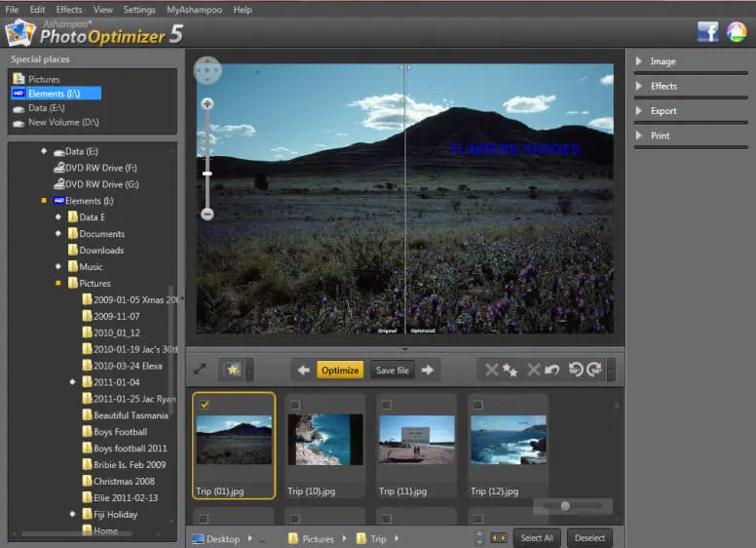Zoom out with the minus button
This screenshot has height=548, width=756.
pyautogui.click(x=208, y=214)
